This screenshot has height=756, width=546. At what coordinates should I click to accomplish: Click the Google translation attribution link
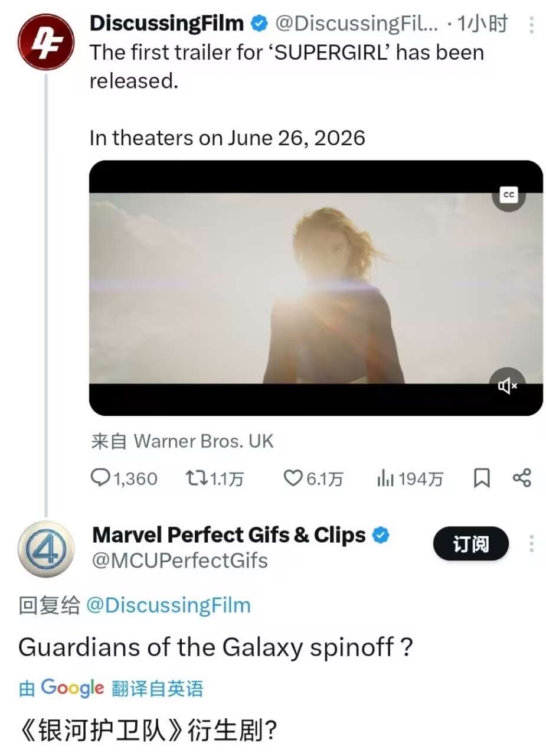(111, 688)
